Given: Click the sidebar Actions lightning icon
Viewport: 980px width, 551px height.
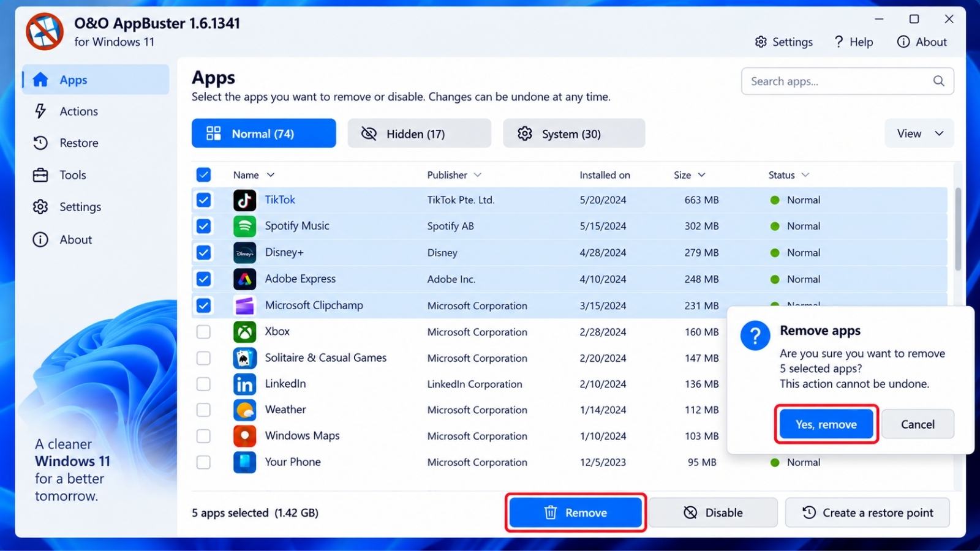Looking at the screenshot, I should 40,111.
